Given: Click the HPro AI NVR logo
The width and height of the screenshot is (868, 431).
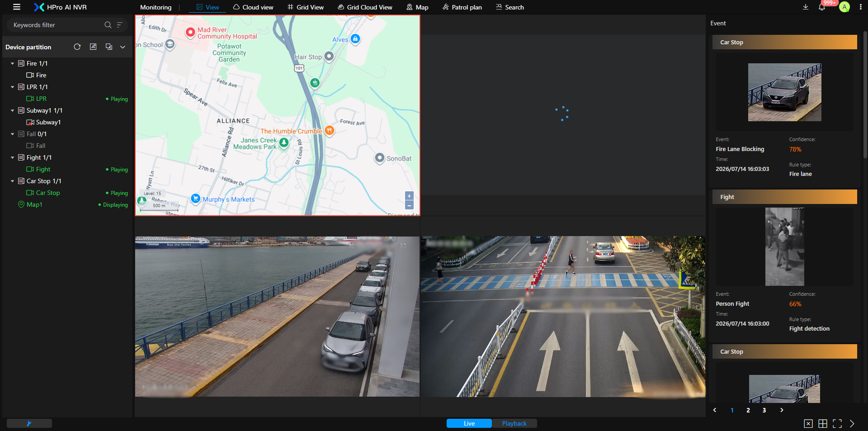Looking at the screenshot, I should click(x=60, y=7).
